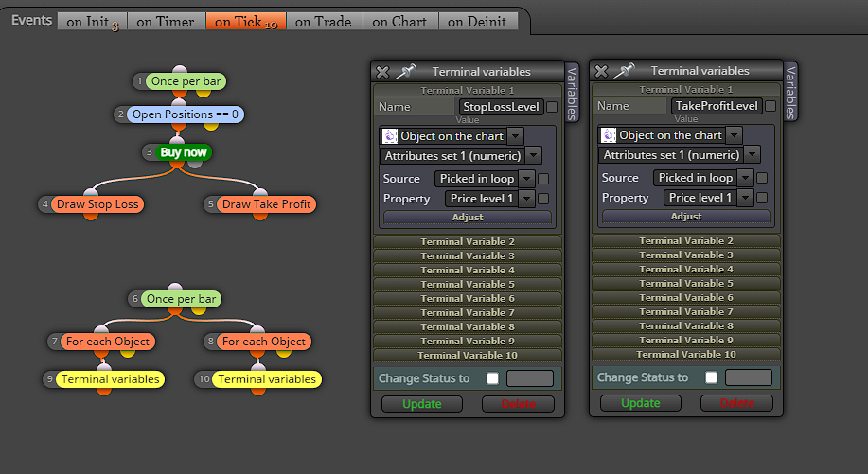Open Object on the chart dropdown in TakeProfitLevel panel
Viewport: 868px width, 474px height.
[734, 135]
